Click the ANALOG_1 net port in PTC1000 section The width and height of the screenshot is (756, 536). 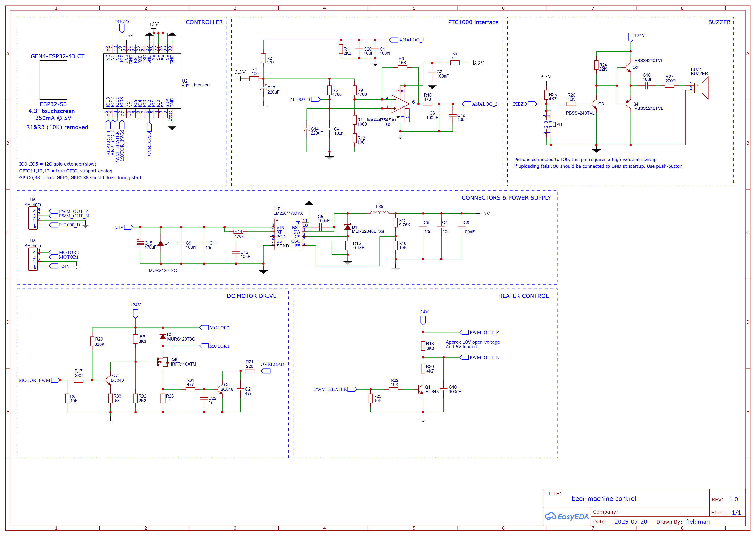tap(394, 40)
